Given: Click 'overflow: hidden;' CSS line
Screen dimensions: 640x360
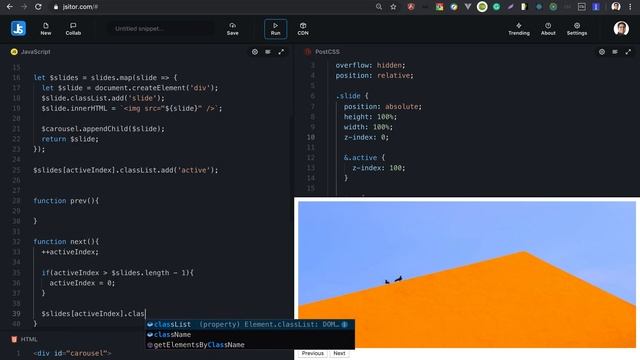Looking at the screenshot, I should click(370, 65).
